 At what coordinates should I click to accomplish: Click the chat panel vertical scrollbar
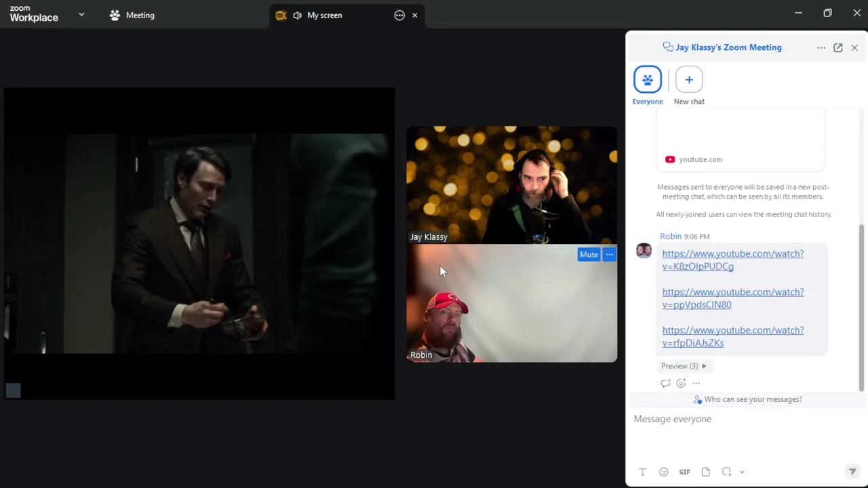coord(862,308)
